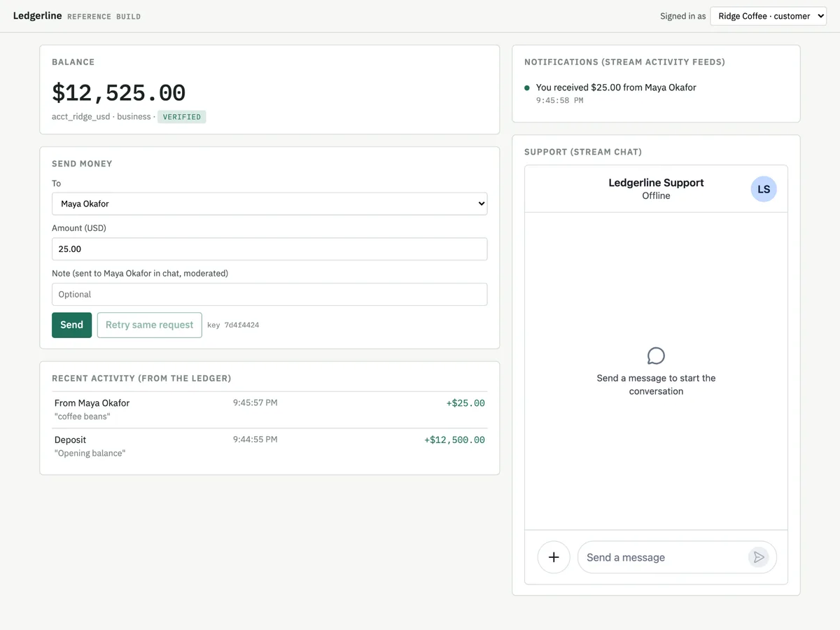840x630 pixels.
Task: Click the +$25.00 amount
Action: click(465, 403)
